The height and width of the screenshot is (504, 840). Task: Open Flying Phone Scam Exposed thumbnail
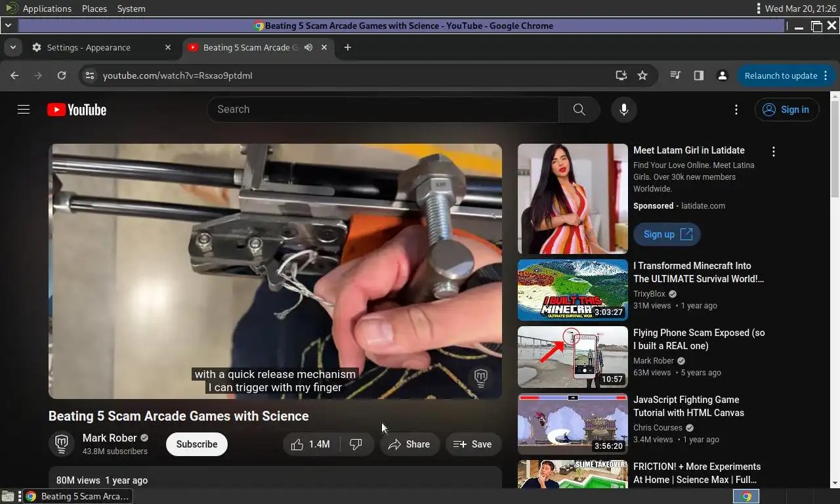point(573,357)
